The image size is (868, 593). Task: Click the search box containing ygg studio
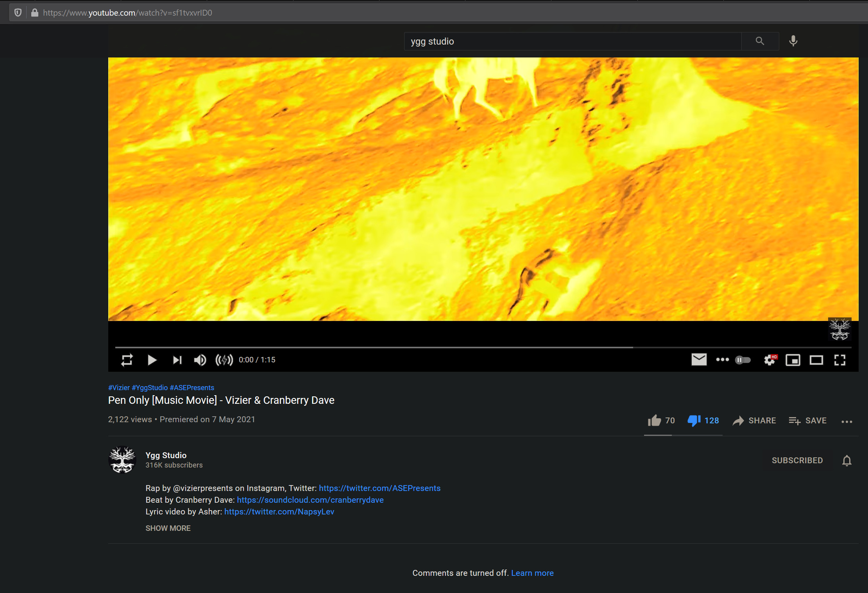tap(573, 41)
